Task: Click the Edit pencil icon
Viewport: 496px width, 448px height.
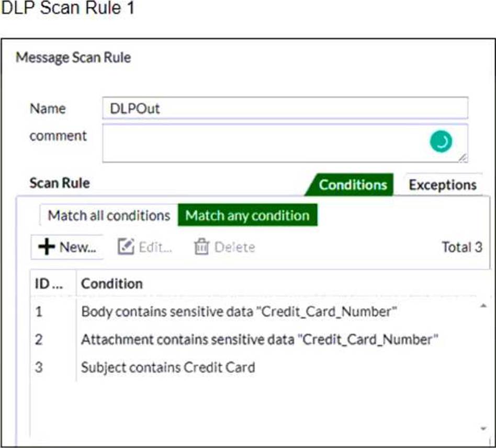Action: (126, 247)
